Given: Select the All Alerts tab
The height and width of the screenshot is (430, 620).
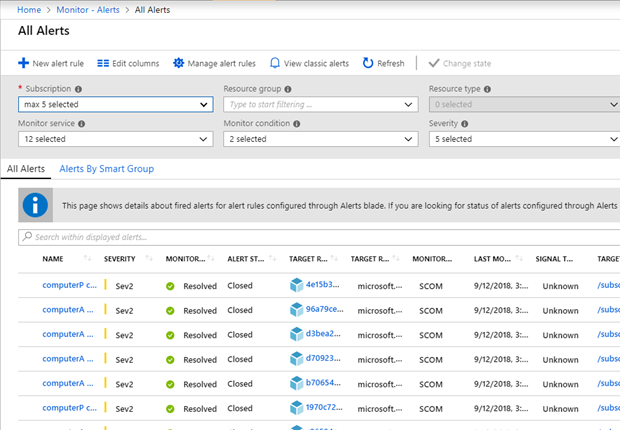Looking at the screenshot, I should pos(26,169).
